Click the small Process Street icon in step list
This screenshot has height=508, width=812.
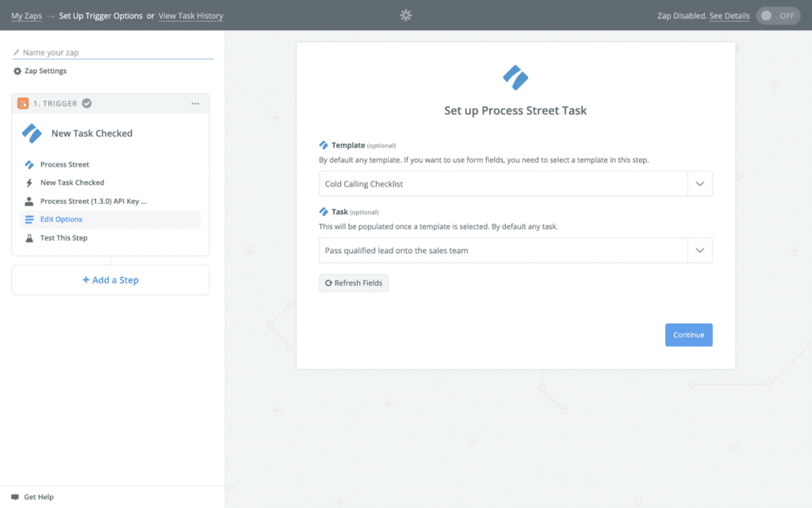pos(29,164)
